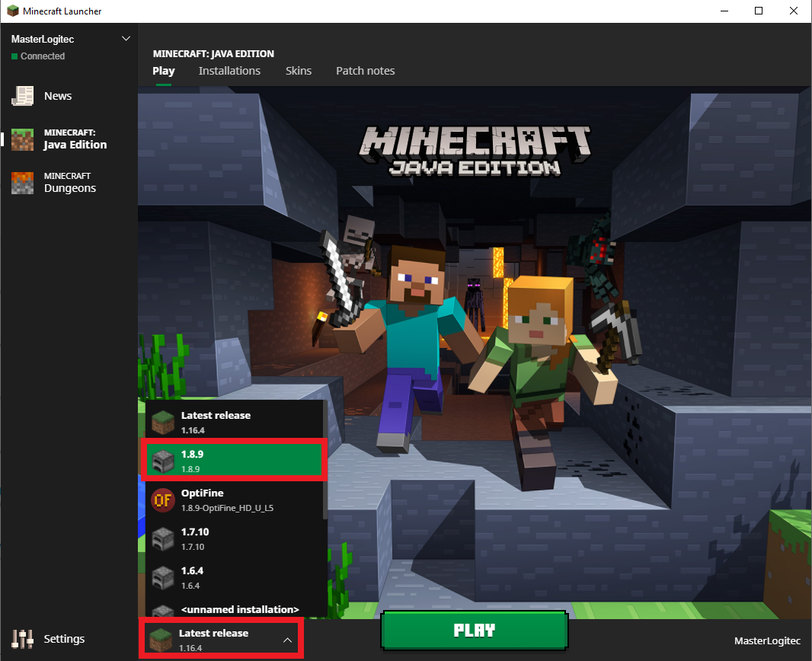Select the 1.8.9 installation entry
Image resolution: width=812 pixels, height=661 pixels.
[x=235, y=461]
